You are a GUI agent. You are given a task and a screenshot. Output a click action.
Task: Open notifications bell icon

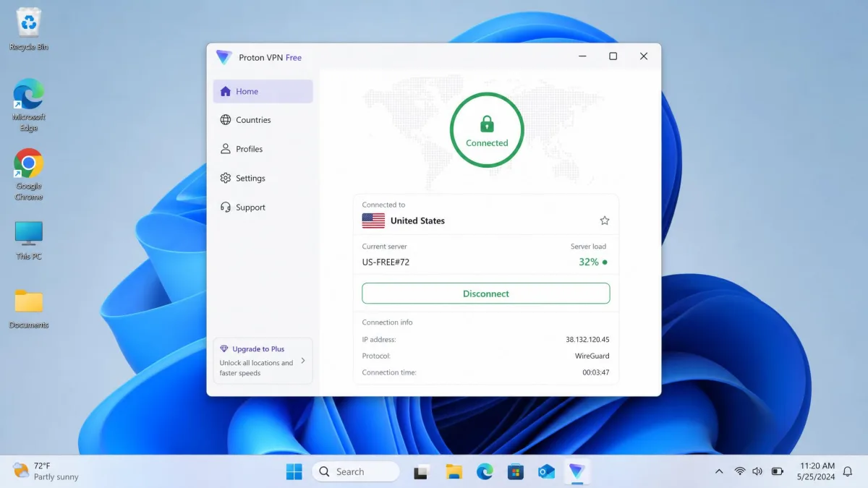click(848, 471)
